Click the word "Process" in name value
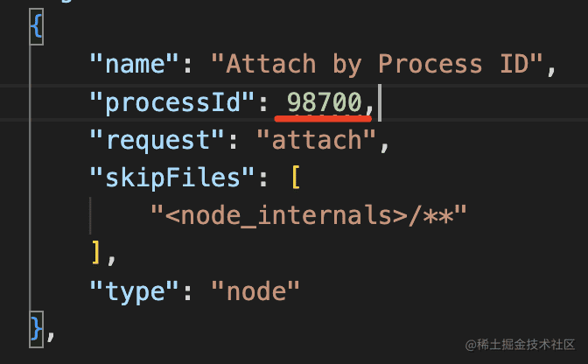Image resolution: width=588 pixels, height=364 pixels. [x=430, y=64]
